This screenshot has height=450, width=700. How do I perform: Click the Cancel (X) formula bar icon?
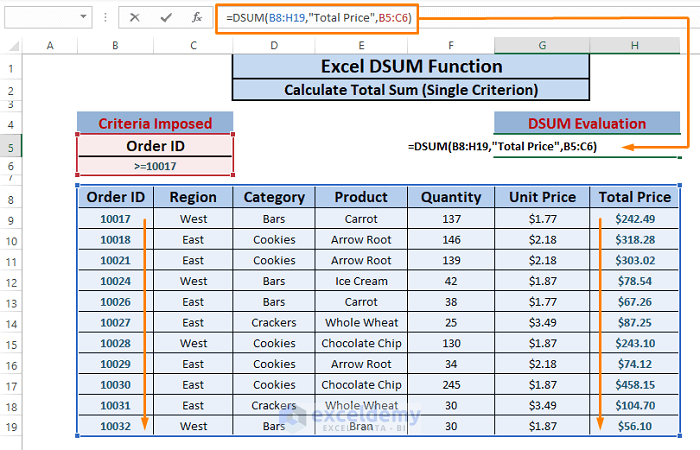(134, 18)
